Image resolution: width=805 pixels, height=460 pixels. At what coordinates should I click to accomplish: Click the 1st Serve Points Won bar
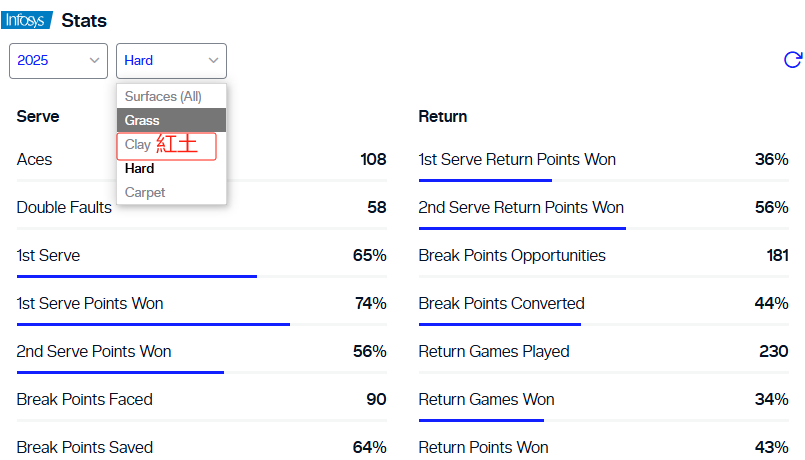202,324
